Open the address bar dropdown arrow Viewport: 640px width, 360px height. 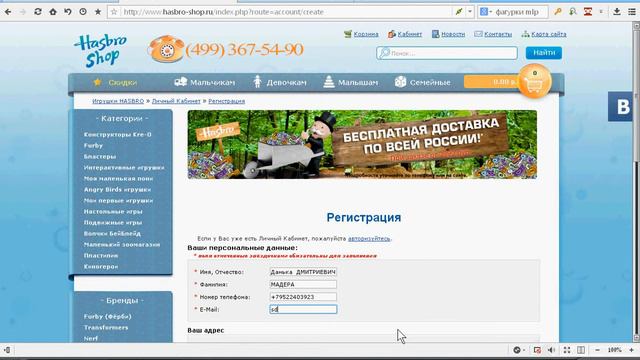pyautogui.click(x=470, y=12)
